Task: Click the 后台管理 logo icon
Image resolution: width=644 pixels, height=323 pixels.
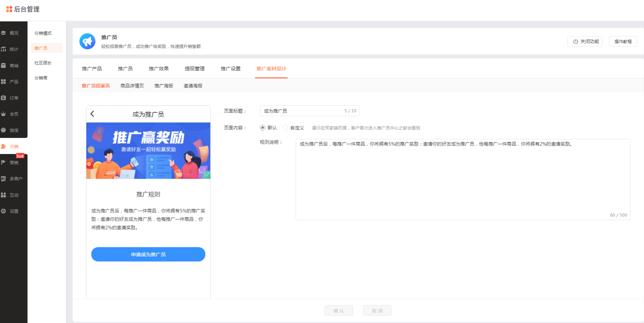Action: [9, 9]
